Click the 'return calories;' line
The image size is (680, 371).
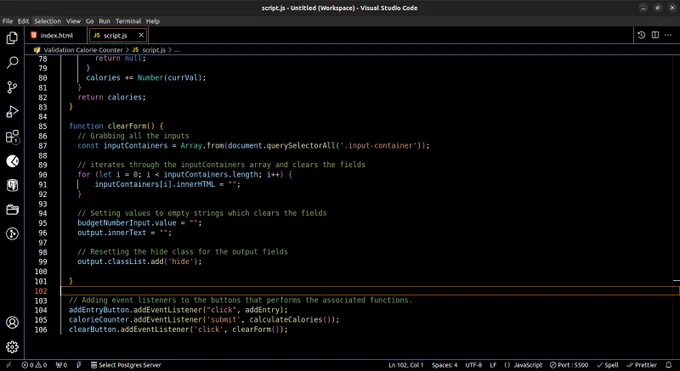point(112,97)
